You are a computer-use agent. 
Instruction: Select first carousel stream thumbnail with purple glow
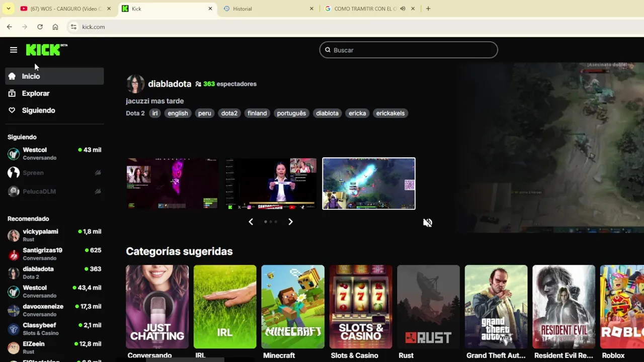[172, 184]
